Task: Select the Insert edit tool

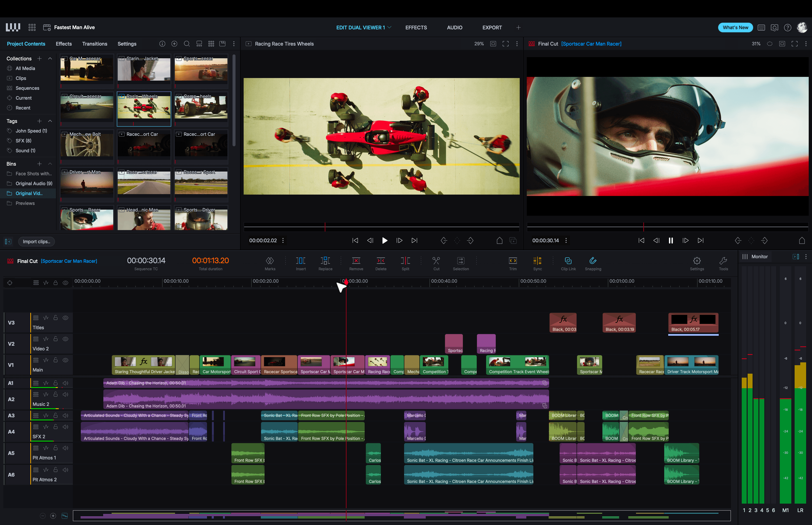Action: [301, 263]
